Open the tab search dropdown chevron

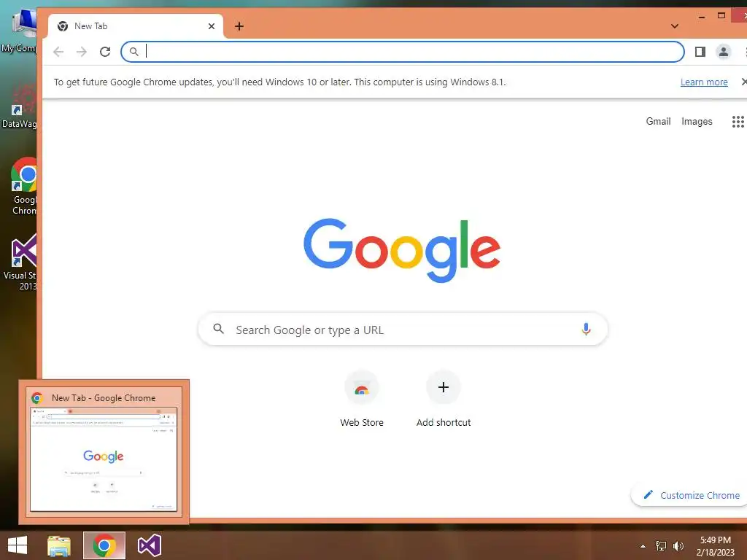675,26
